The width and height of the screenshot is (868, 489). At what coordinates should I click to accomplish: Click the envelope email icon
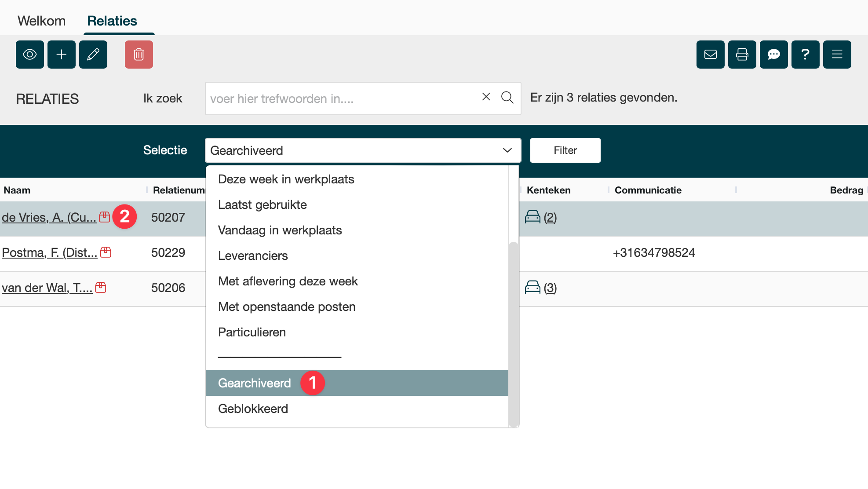tap(711, 55)
